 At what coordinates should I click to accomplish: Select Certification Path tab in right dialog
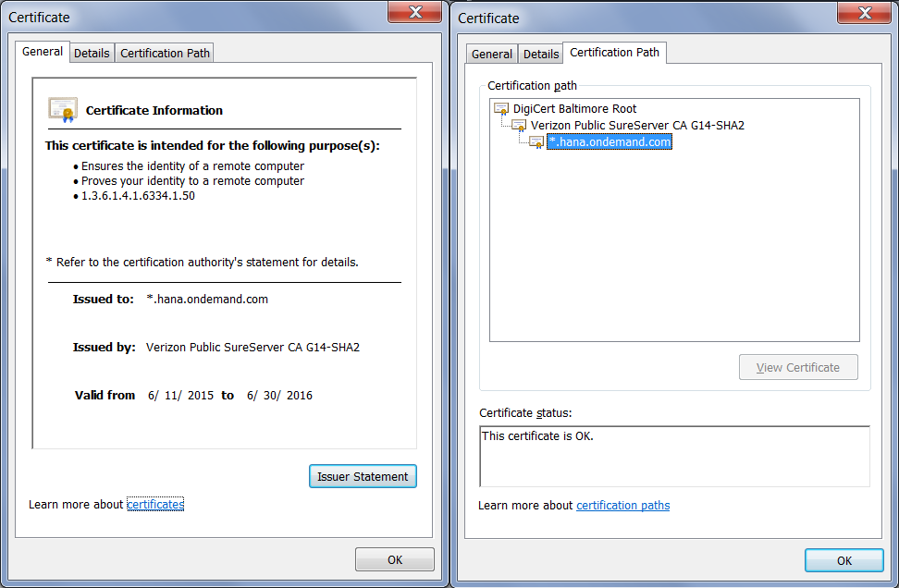[615, 53]
